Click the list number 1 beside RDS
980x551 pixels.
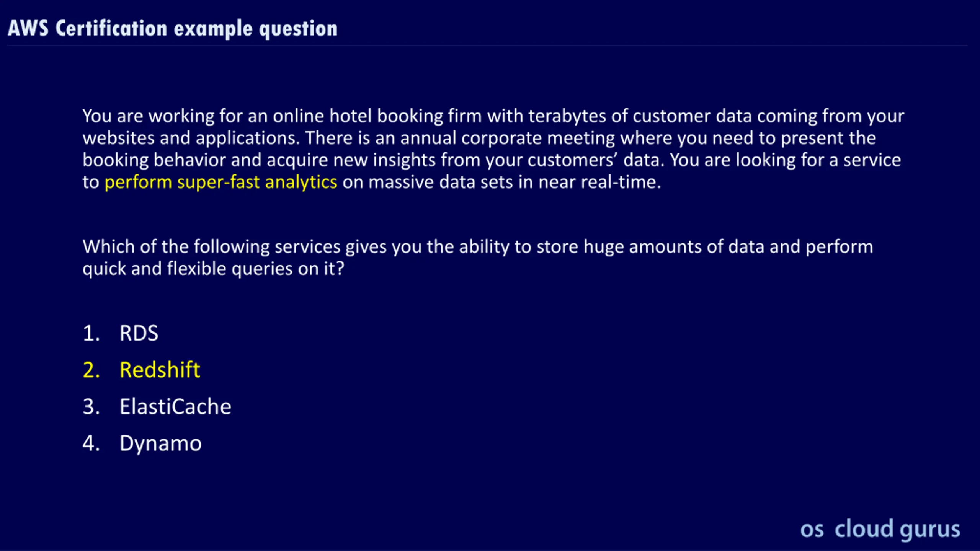91,333
